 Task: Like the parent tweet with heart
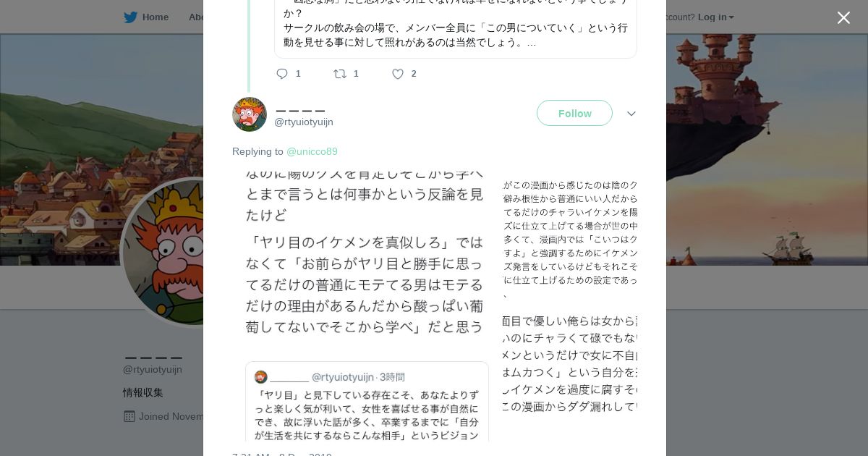[x=398, y=74]
